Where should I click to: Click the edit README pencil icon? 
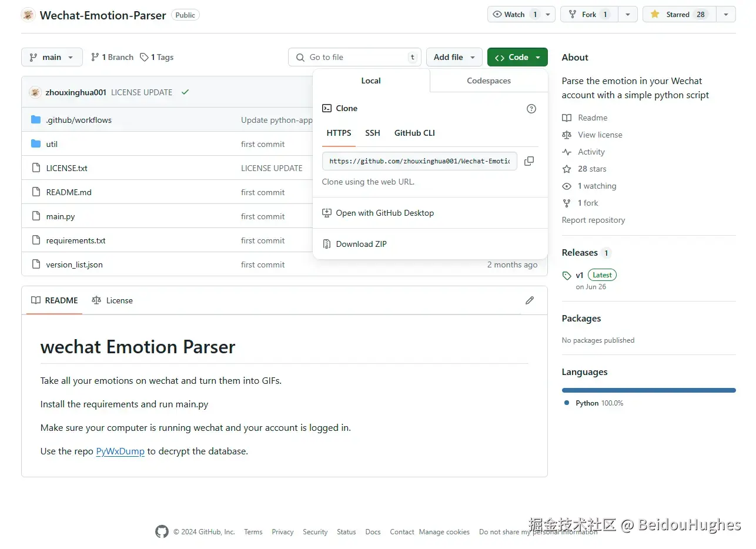pyautogui.click(x=530, y=300)
